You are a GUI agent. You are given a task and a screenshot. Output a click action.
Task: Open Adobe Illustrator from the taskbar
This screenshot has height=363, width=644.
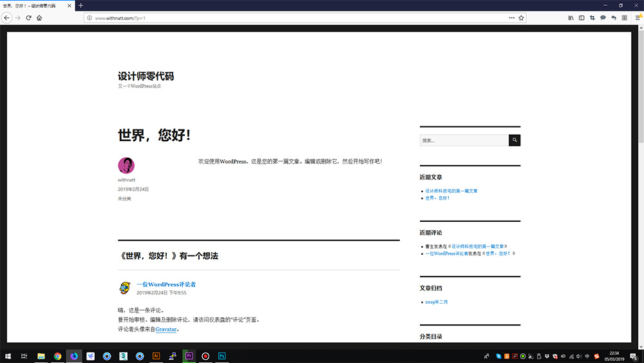coord(156,356)
